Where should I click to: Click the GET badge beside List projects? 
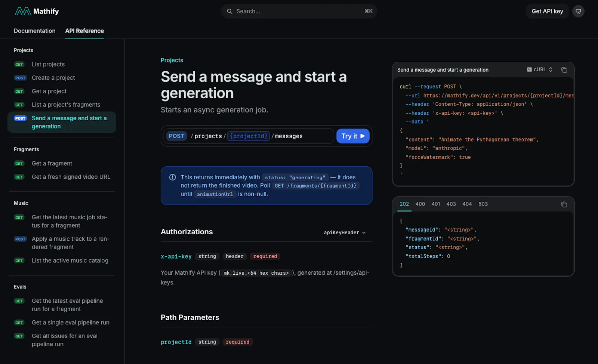[19, 64]
